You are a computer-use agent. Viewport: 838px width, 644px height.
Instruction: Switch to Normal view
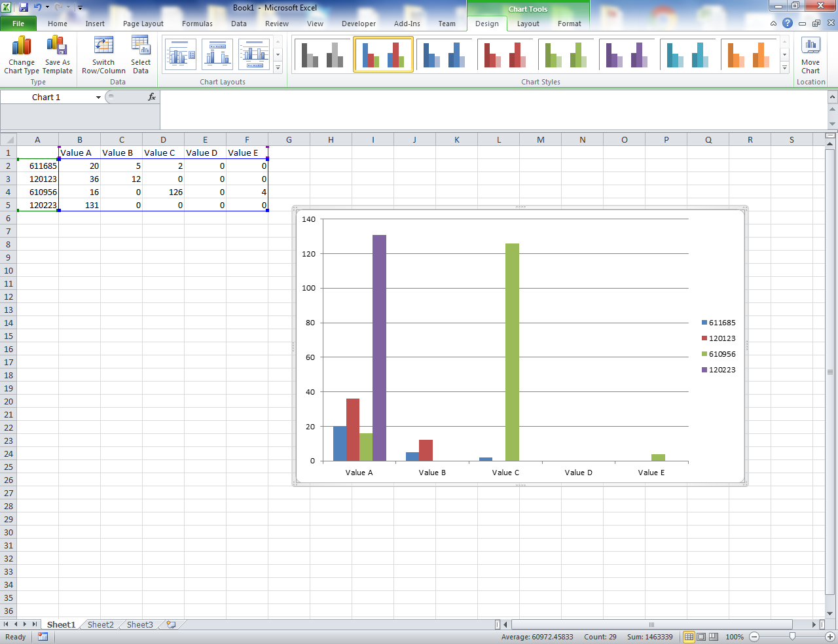pos(689,637)
